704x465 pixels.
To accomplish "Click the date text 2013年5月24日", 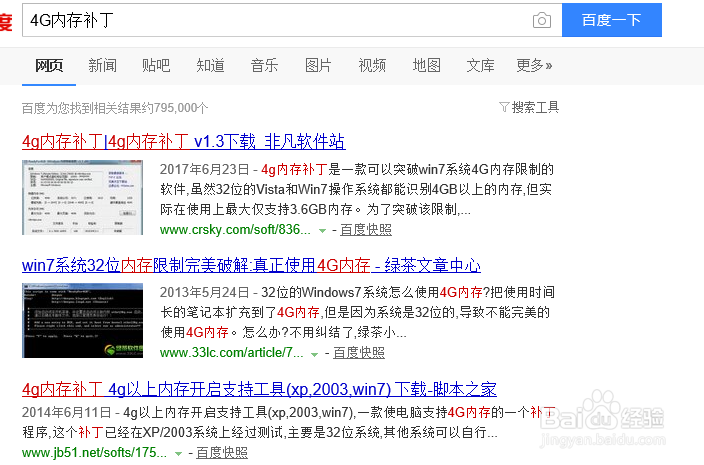I will 204,292.
